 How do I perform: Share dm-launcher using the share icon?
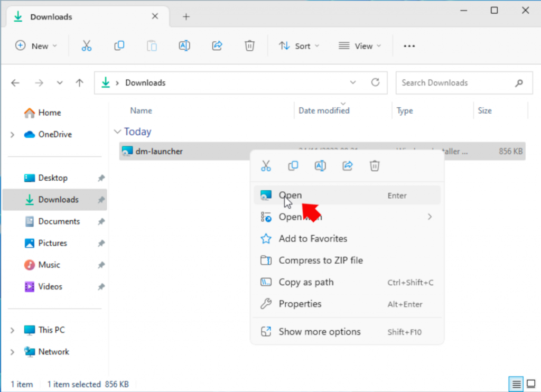(x=347, y=165)
